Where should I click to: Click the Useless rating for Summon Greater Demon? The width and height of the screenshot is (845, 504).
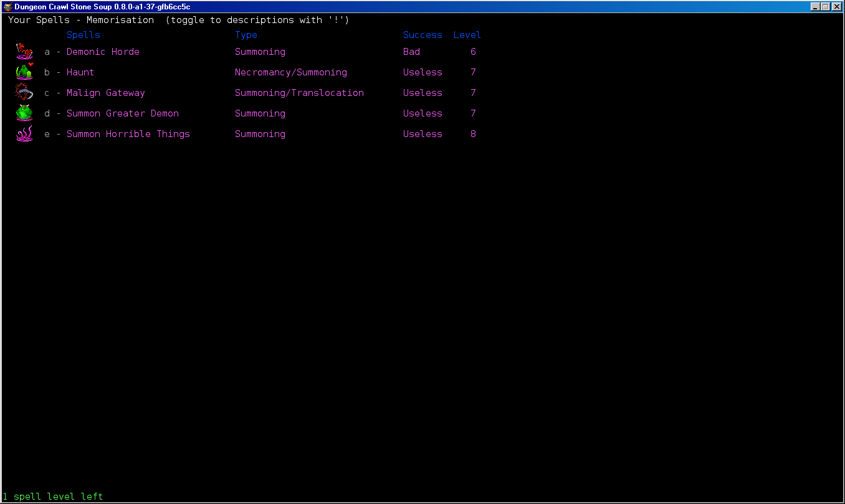click(x=422, y=113)
